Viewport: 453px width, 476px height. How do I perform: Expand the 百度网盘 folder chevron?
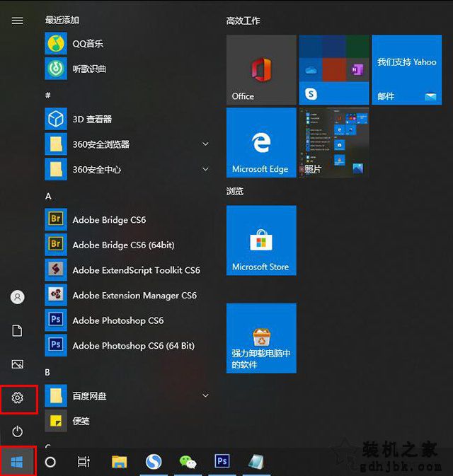click(205, 395)
